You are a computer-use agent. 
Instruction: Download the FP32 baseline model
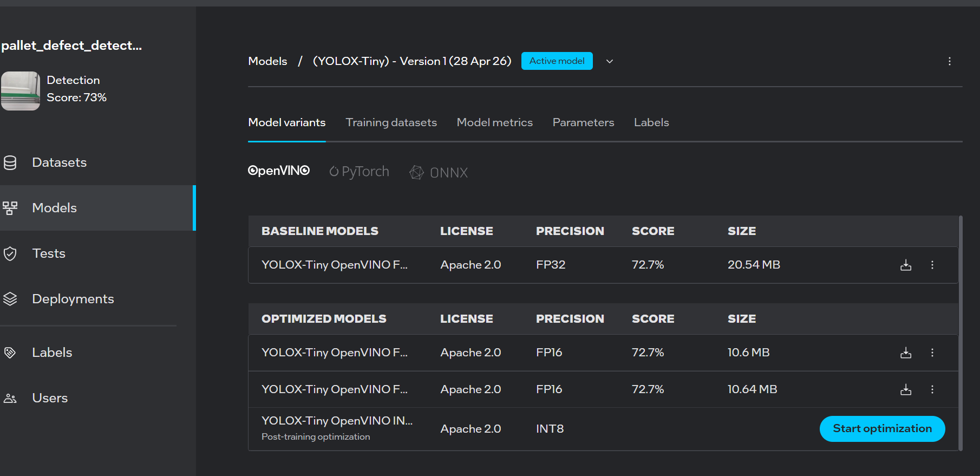coord(906,265)
